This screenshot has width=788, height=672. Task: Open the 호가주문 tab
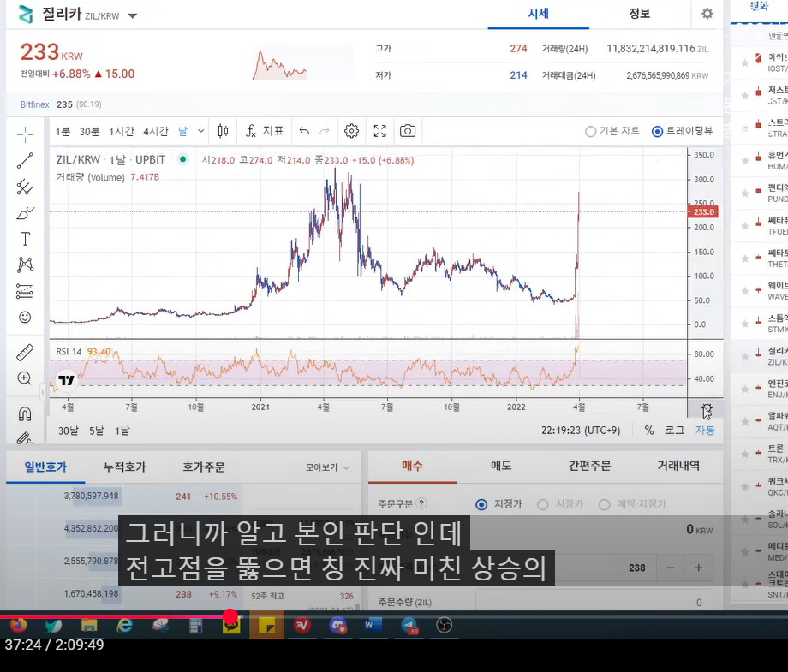pos(203,467)
